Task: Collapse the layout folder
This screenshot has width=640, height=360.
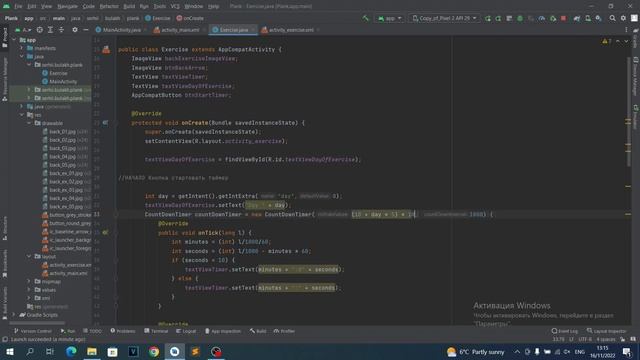Action: click(x=29, y=256)
